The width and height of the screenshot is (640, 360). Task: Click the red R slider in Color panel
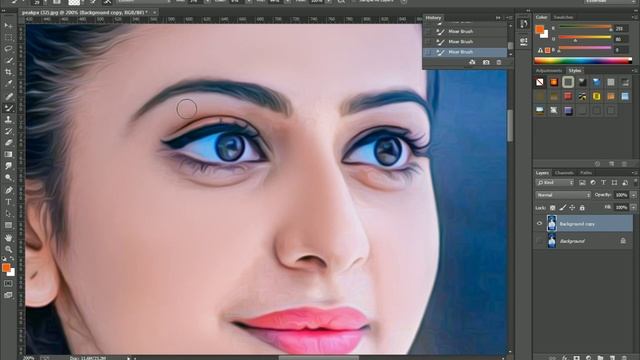click(585, 27)
